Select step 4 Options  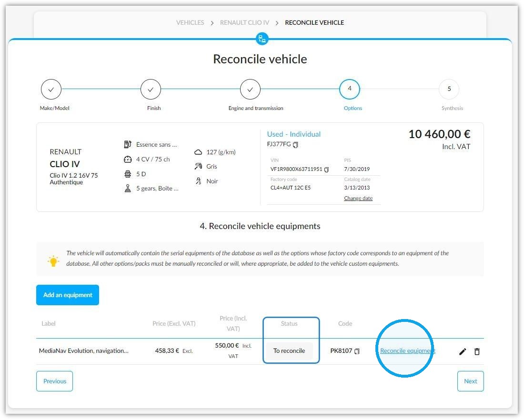click(350, 89)
